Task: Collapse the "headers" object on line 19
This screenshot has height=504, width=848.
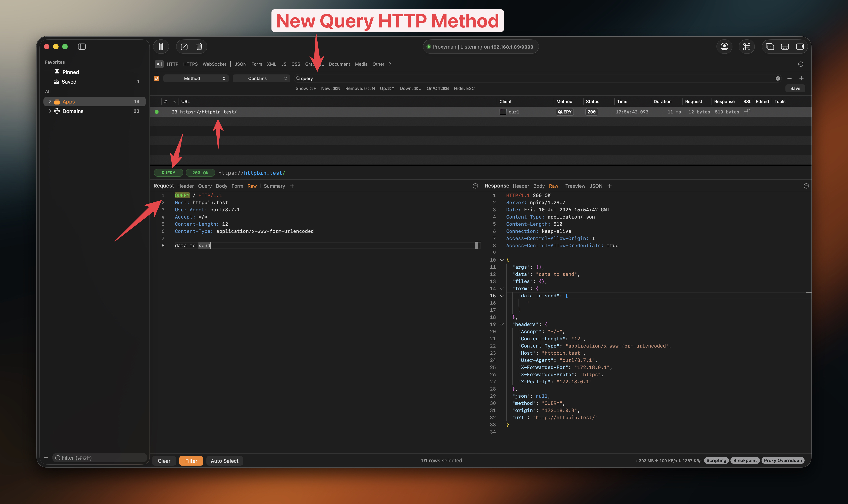Action: coord(501,324)
